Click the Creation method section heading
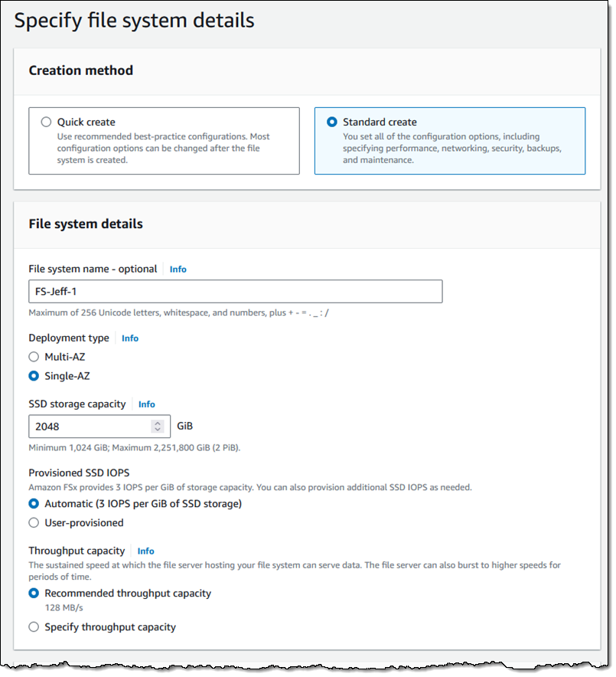Image resolution: width=616 pixels, height=677 pixels. click(81, 70)
